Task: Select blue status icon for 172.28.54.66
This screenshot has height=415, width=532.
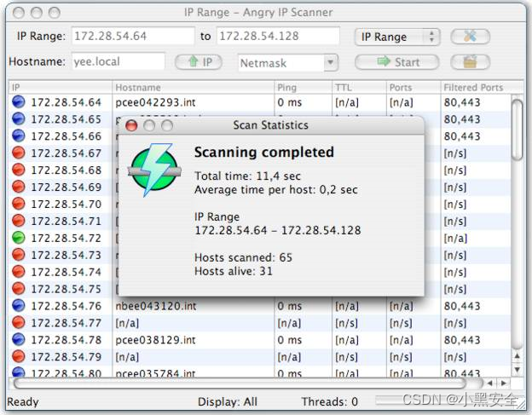Action: [x=18, y=135]
